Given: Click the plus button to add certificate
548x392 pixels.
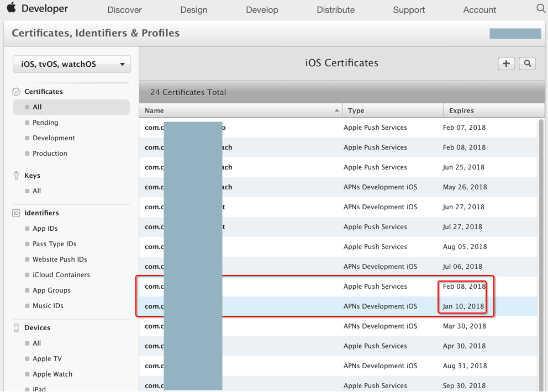Looking at the screenshot, I should pyautogui.click(x=506, y=63).
